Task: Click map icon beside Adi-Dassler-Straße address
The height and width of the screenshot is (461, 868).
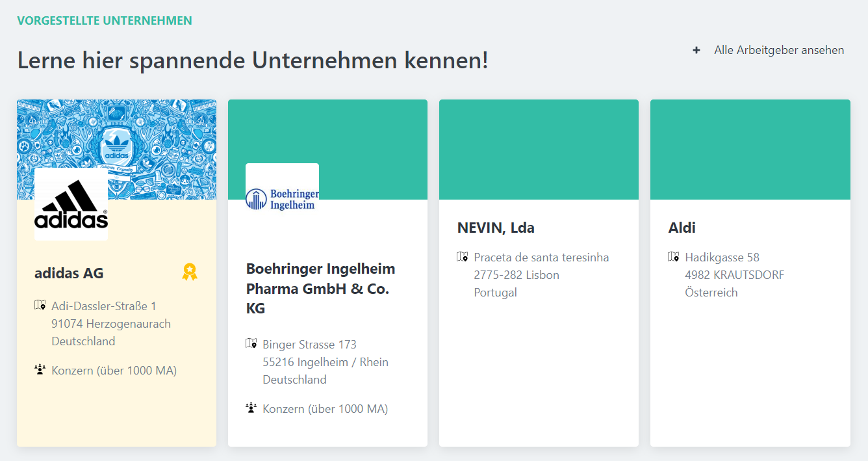Action: (40, 305)
